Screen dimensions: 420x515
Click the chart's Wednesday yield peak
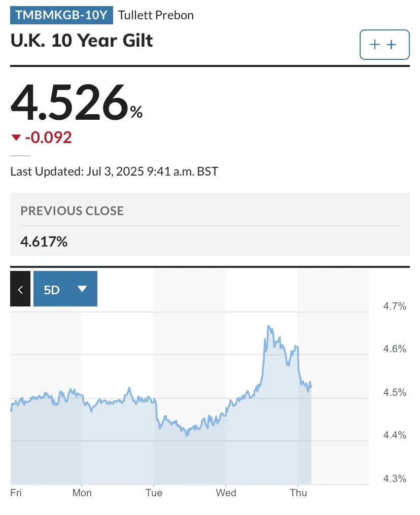[x=268, y=326]
